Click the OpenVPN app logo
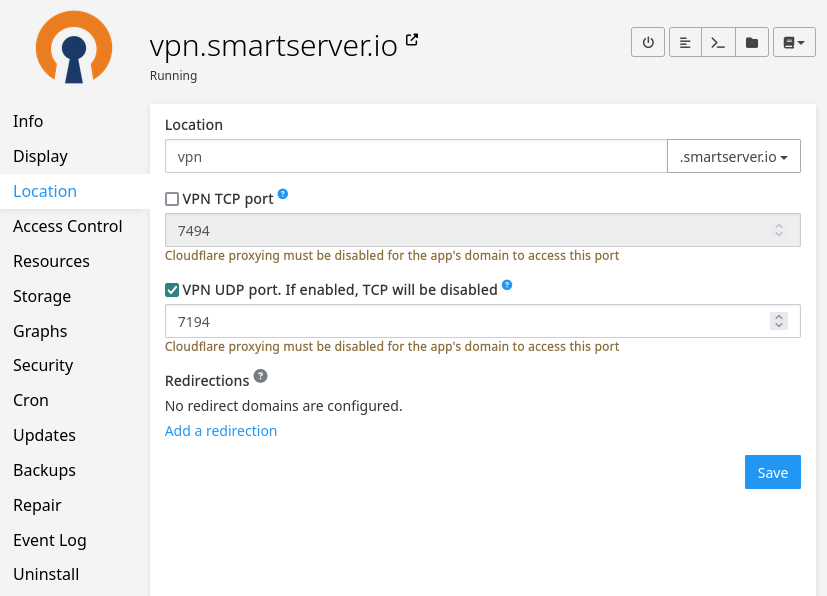The image size is (827, 596). point(75,47)
